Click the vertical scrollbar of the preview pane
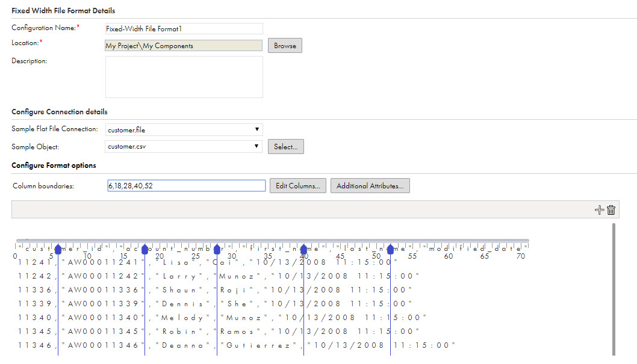This screenshot has height=364, width=637. pos(614,289)
